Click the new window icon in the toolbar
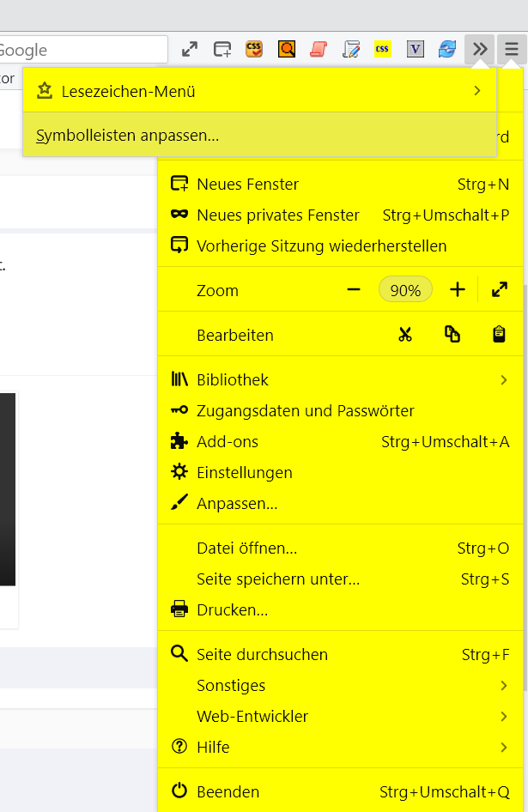Screen dimensions: 528x812 222,49
